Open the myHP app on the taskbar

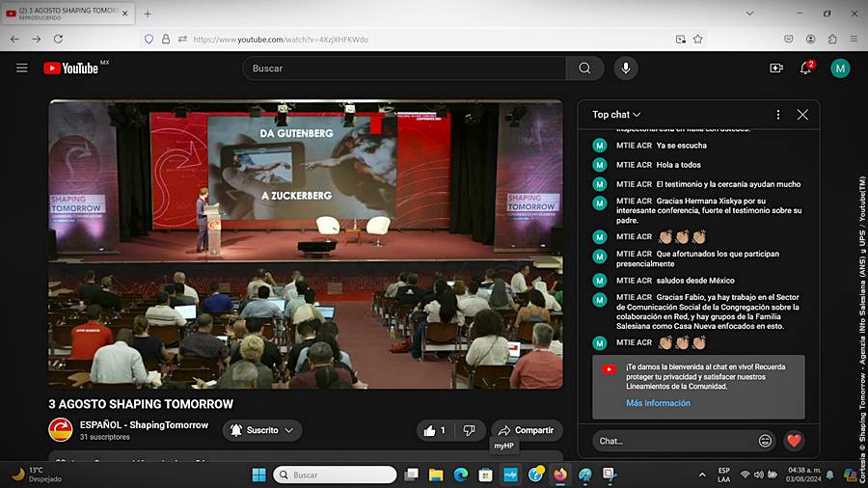[x=510, y=474]
